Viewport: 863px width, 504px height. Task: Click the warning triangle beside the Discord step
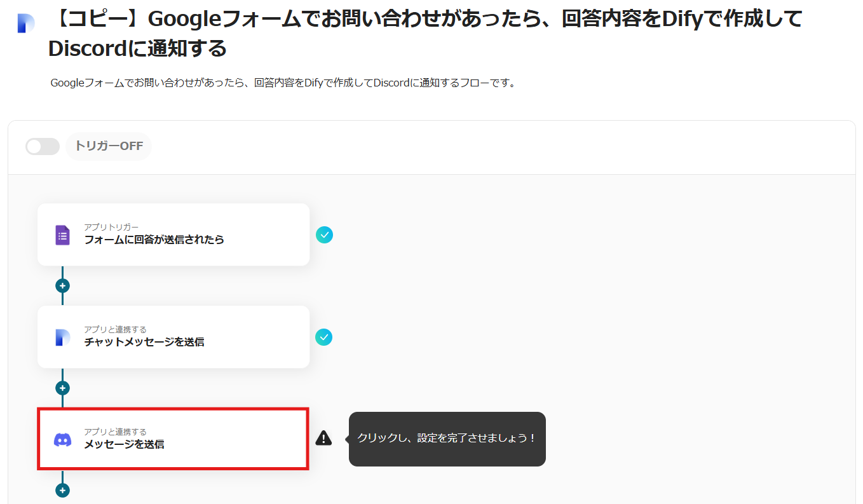(324, 438)
